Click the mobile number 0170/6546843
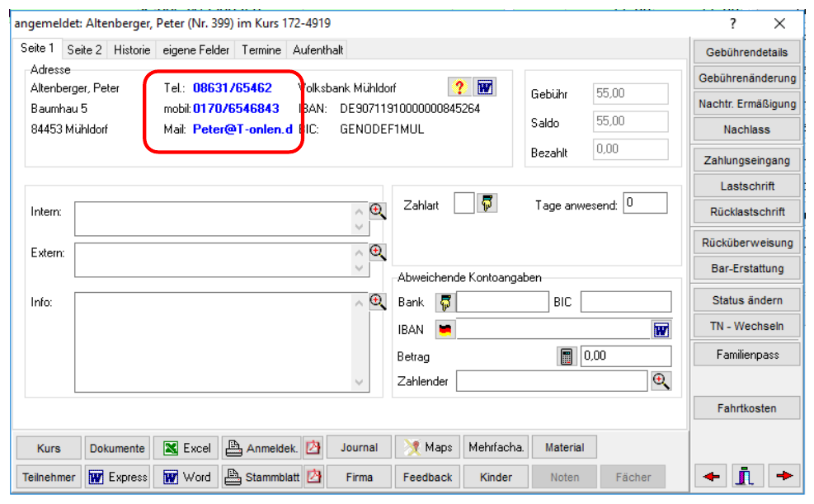The image size is (814, 504). [x=236, y=109]
